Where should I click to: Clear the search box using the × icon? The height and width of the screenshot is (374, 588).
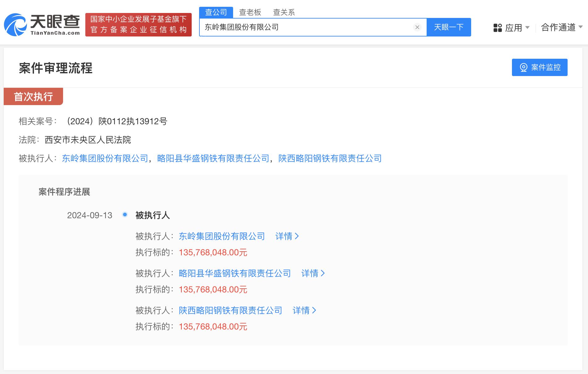pyautogui.click(x=417, y=27)
